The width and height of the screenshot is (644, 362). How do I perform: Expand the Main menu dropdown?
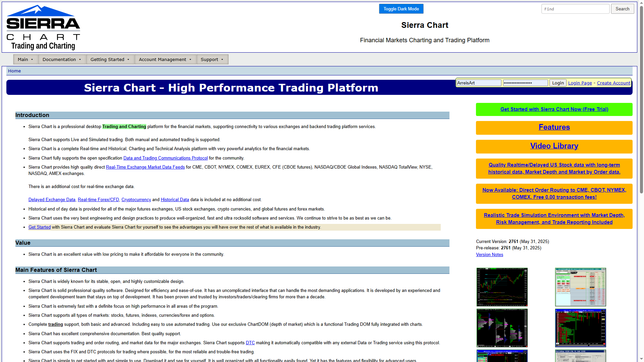click(x=25, y=59)
